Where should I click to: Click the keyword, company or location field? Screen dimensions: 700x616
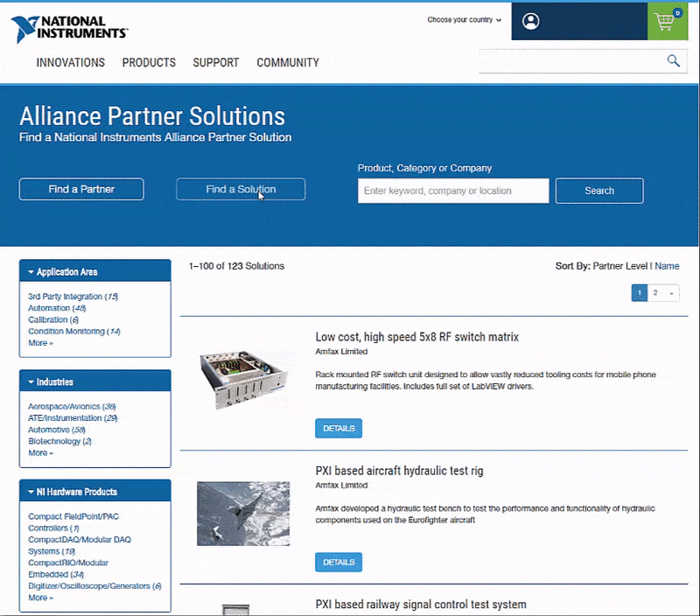point(452,191)
